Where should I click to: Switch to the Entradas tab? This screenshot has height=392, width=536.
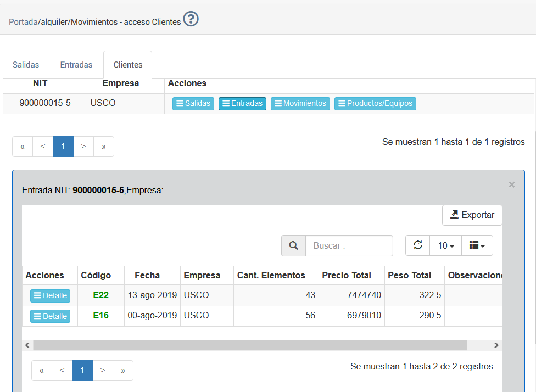pos(76,65)
